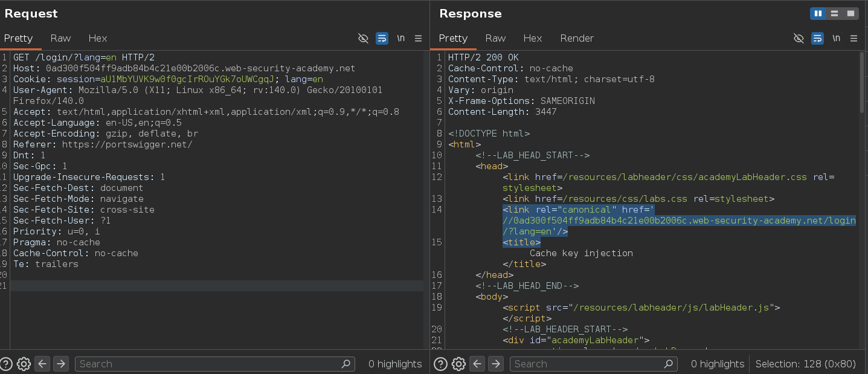Screen dimensions: 868x374
Task: Click 'Pragma: no-cache' request header
Action: click(57, 242)
